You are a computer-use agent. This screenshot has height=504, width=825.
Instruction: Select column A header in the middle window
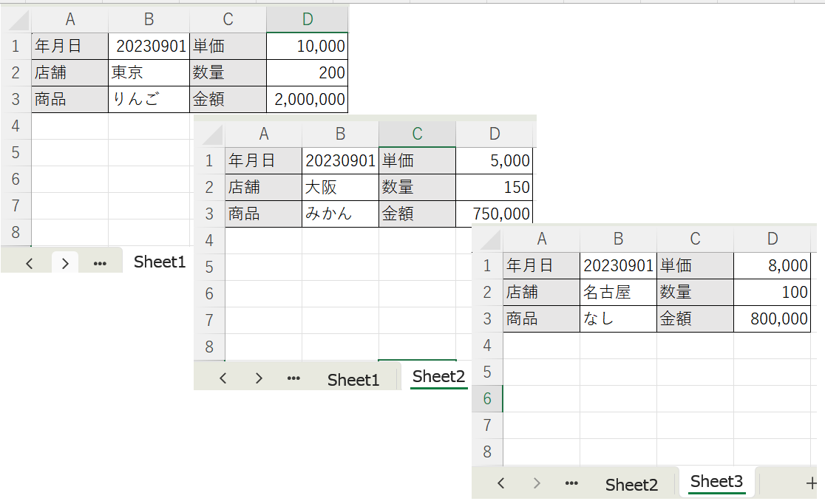264,134
